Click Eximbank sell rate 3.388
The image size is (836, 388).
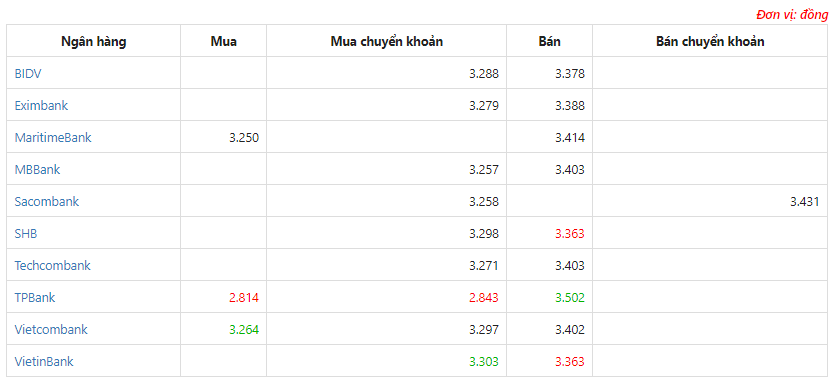570,106
